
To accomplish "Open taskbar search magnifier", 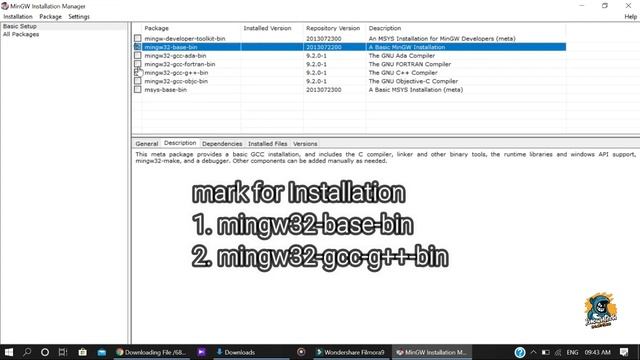I will tap(27, 352).
